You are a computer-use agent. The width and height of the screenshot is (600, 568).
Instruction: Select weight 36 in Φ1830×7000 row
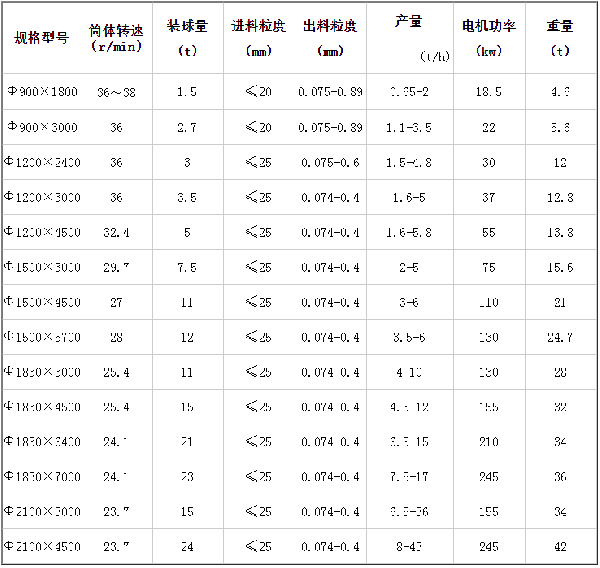[x=560, y=477]
